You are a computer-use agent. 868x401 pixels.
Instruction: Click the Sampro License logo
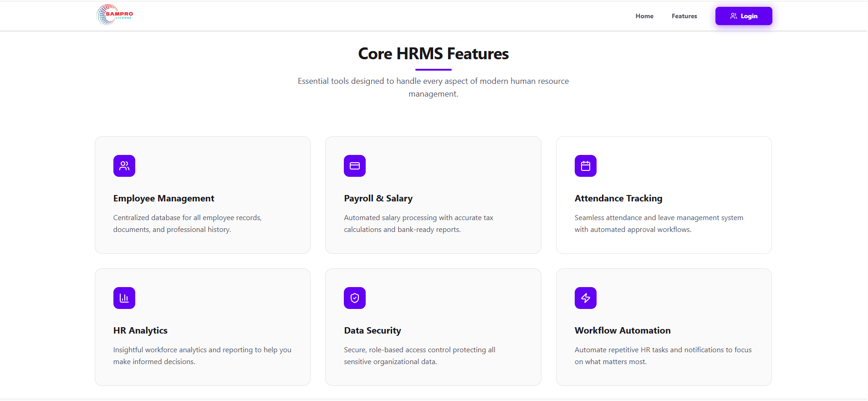[115, 15]
